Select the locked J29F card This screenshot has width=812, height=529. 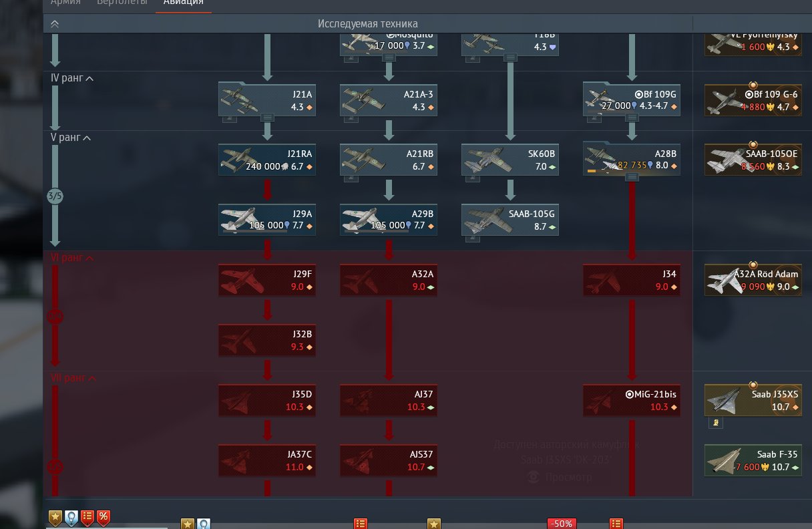pyautogui.click(x=267, y=279)
